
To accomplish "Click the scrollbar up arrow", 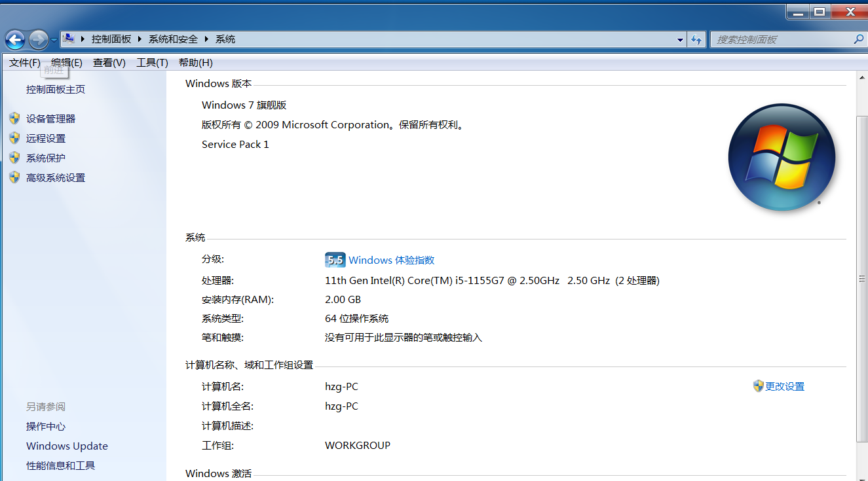I will 862,77.
